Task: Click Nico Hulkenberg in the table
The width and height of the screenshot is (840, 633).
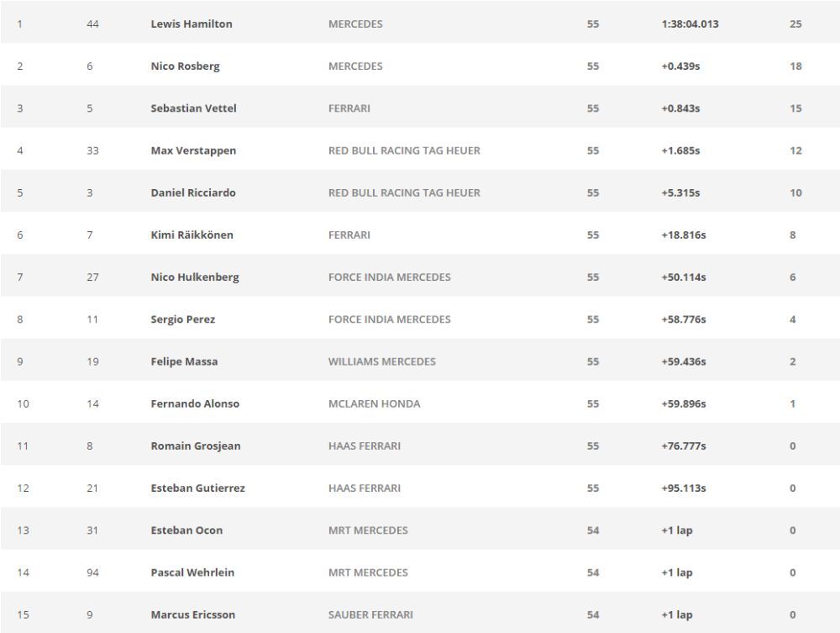Action: click(x=195, y=277)
